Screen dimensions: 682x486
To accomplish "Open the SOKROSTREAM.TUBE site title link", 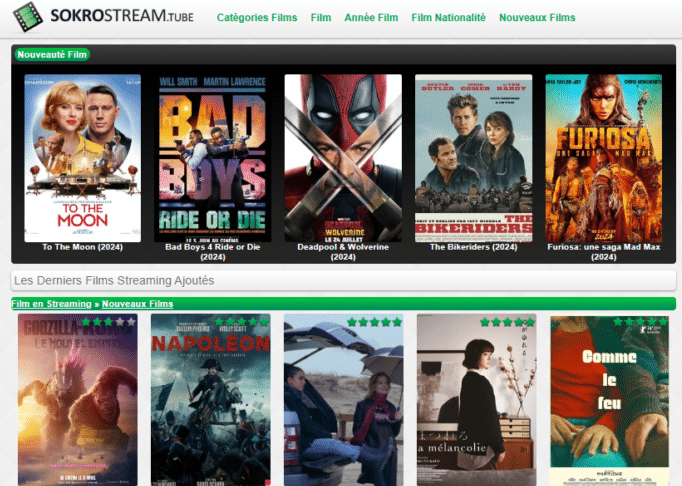I will [x=122, y=15].
